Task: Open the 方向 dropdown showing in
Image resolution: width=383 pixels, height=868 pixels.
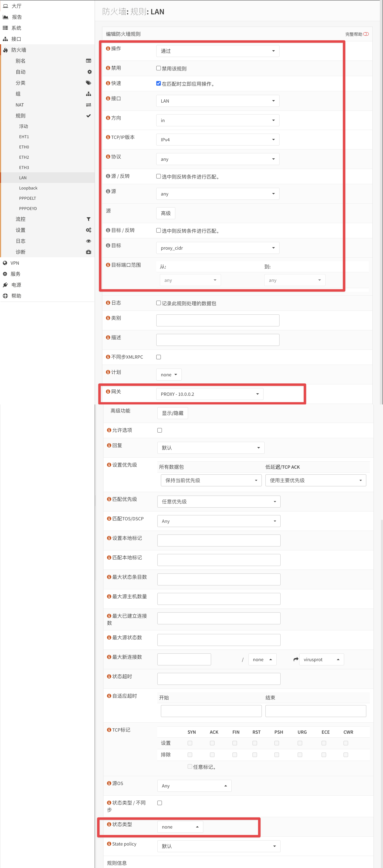Action: tap(218, 120)
